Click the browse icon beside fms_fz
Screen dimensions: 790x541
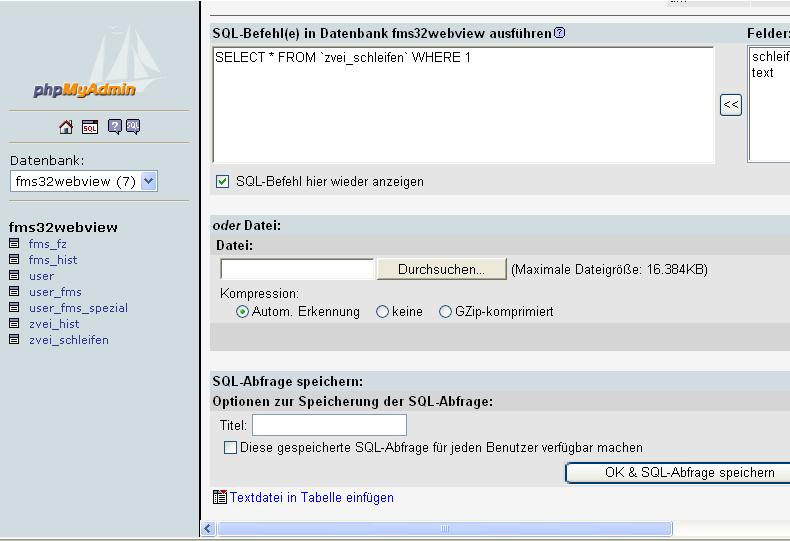tap(14, 244)
